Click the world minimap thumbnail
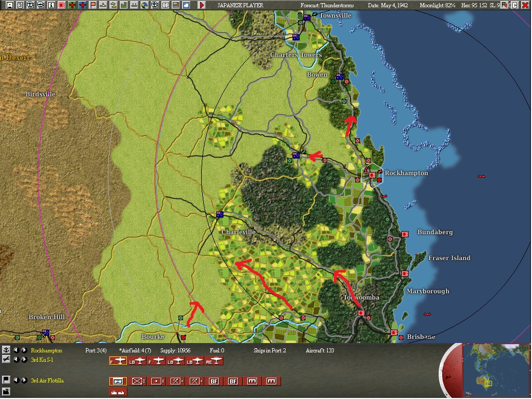The height and width of the screenshot is (399, 532). point(496,370)
